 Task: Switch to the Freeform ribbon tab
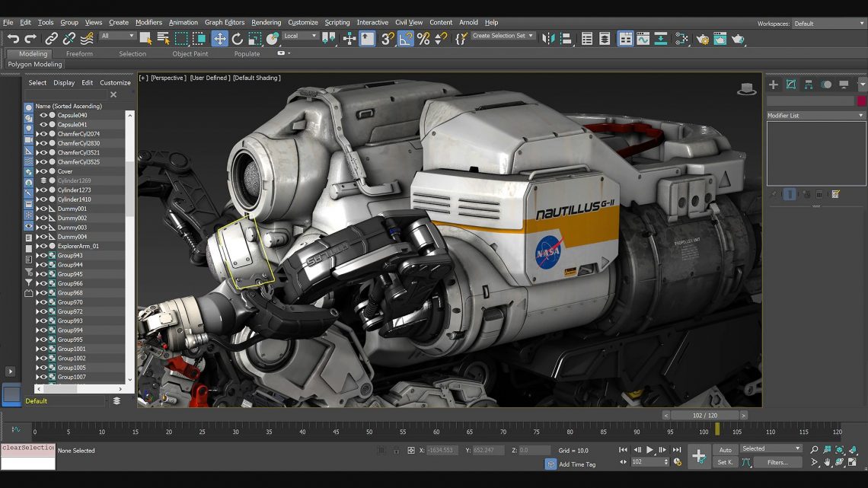click(79, 54)
